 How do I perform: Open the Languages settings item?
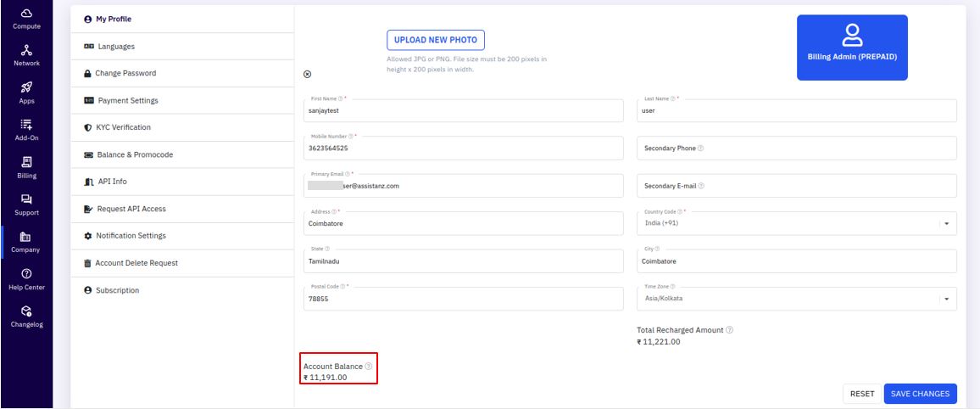182,47
